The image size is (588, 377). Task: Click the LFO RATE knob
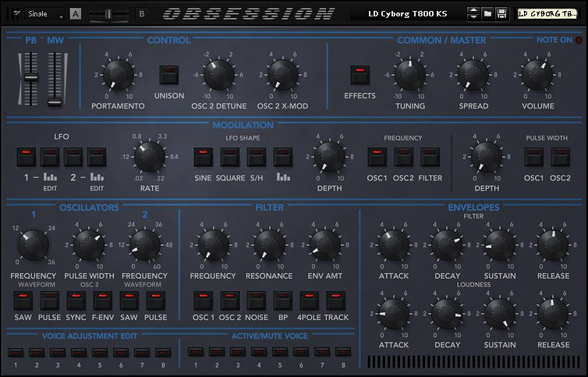[x=149, y=157]
